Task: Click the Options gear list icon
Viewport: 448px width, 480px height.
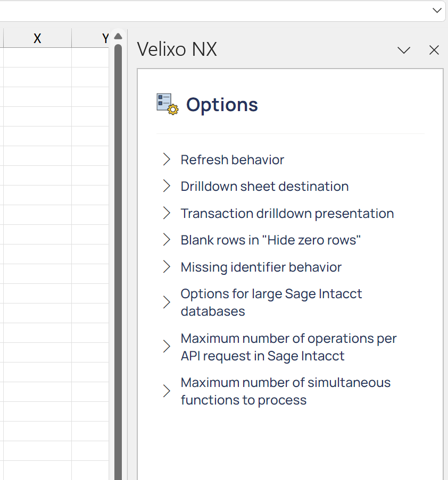Action: (167, 104)
